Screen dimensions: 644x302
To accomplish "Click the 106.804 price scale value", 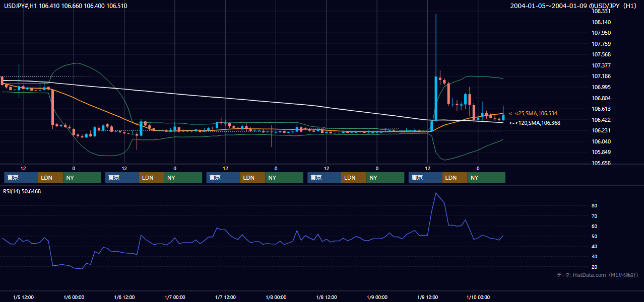I will [601, 98].
